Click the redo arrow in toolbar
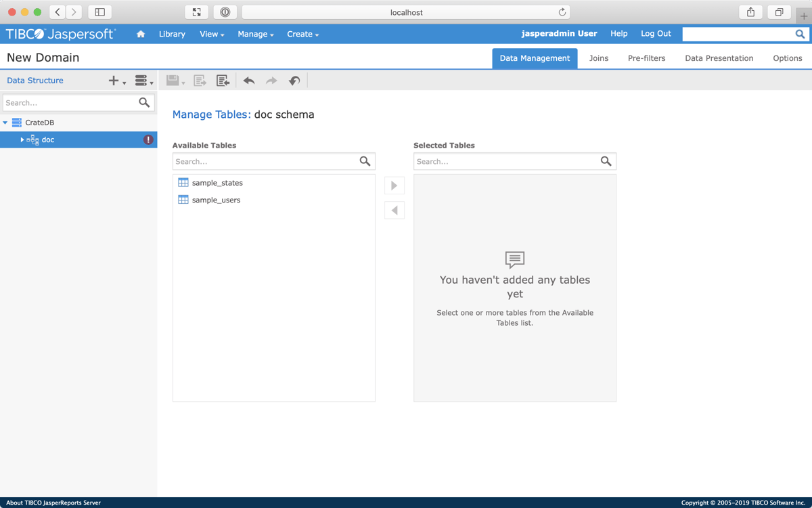The image size is (812, 508). pyautogui.click(x=271, y=81)
